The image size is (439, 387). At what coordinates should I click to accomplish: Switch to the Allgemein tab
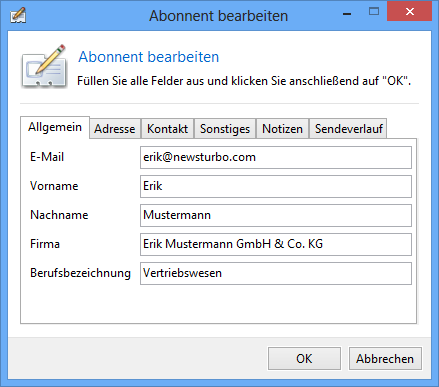pos(55,127)
